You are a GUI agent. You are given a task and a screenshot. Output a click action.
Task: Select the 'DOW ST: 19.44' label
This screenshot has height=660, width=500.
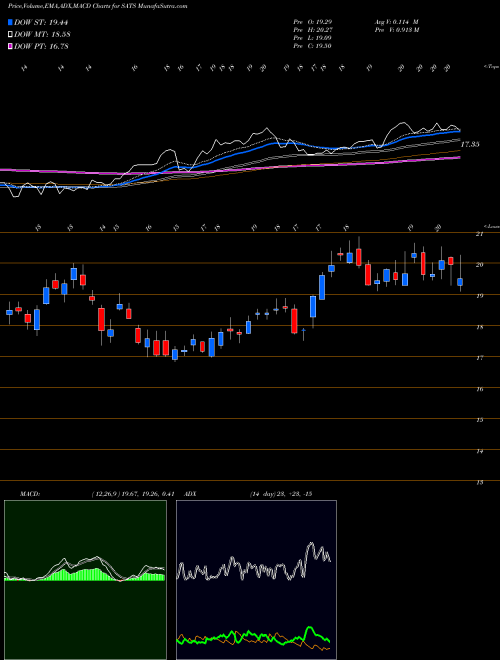[41, 22]
